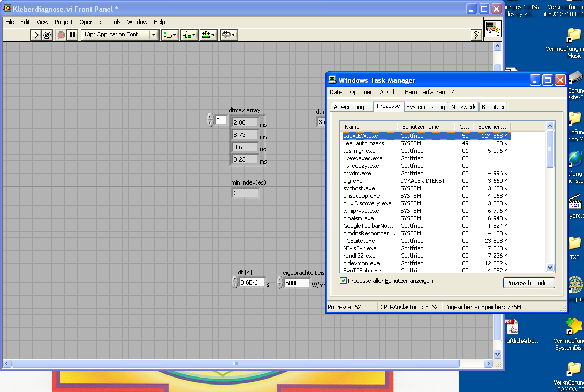The image size is (584, 392).
Task: Open the 13pt Application Font dropdown
Action: point(120,35)
